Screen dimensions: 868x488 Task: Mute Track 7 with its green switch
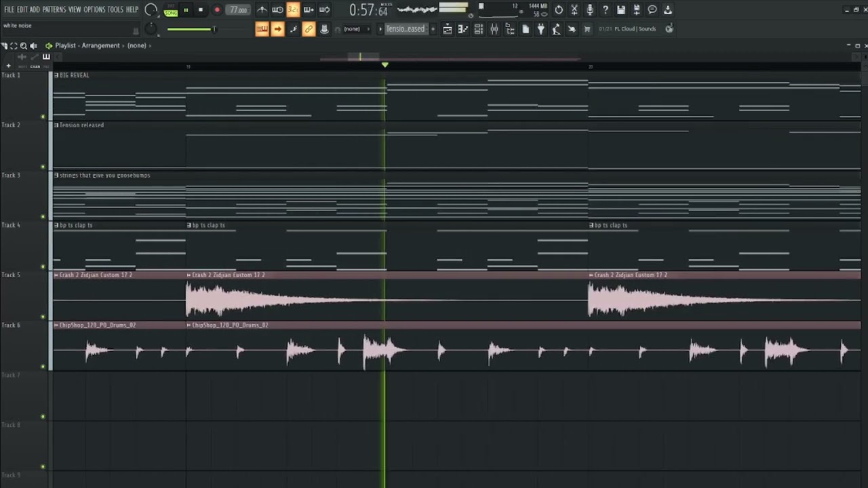[x=43, y=417]
